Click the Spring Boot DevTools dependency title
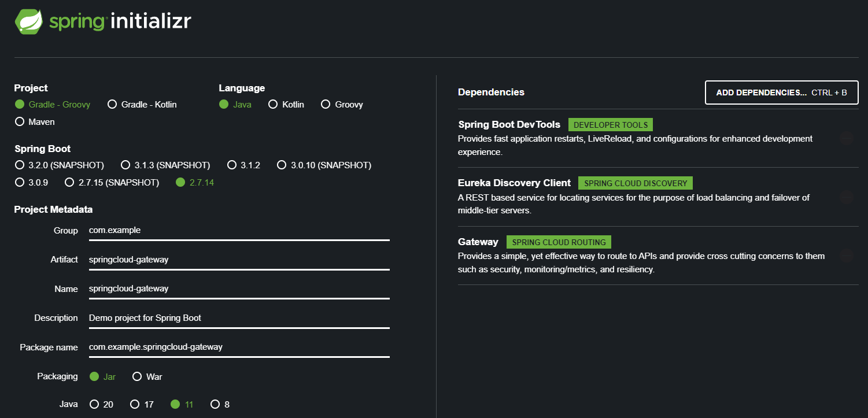 click(x=509, y=125)
